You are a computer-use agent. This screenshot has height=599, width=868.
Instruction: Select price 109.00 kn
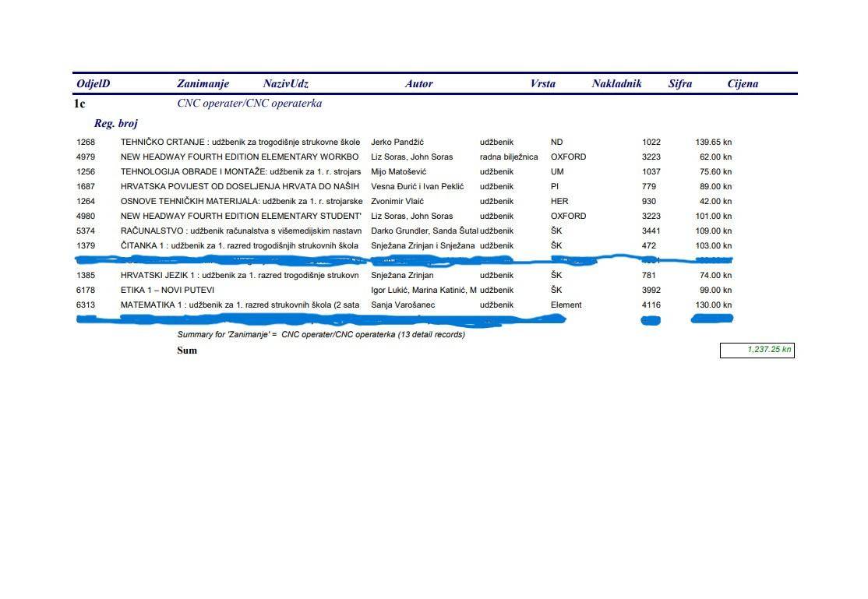[714, 231]
